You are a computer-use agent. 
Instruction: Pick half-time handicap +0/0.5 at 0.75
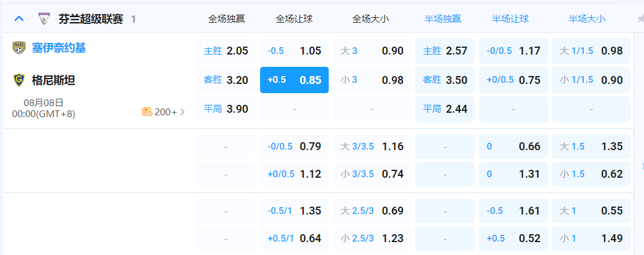pos(513,80)
